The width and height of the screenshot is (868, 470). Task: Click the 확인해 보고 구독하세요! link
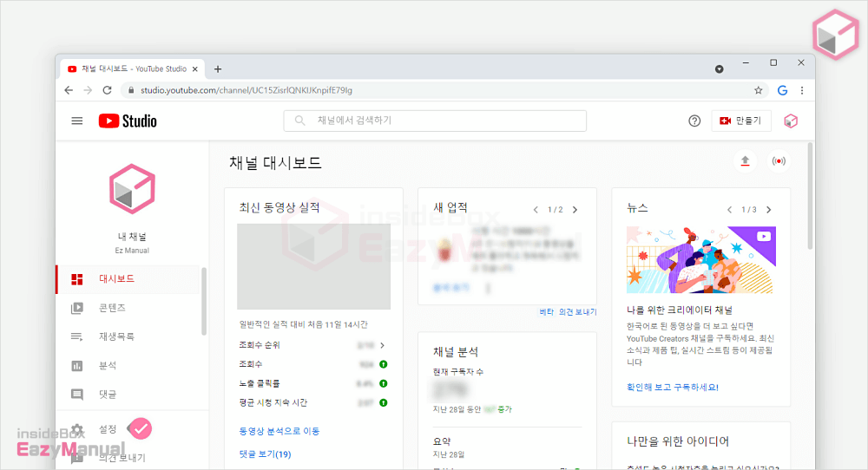tap(672, 387)
